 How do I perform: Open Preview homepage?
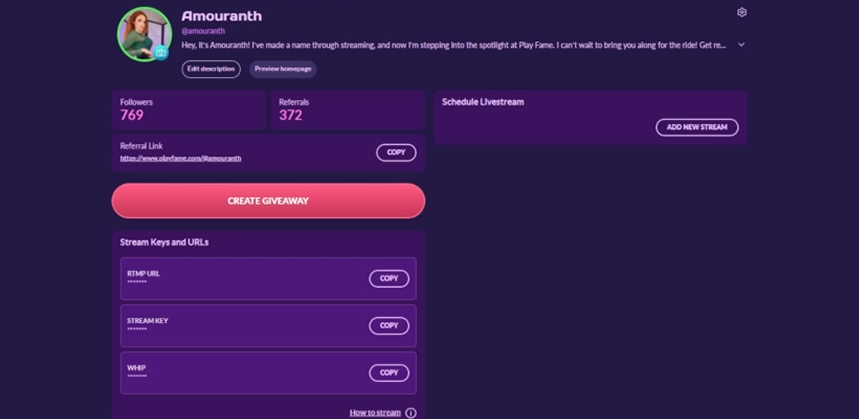(283, 69)
